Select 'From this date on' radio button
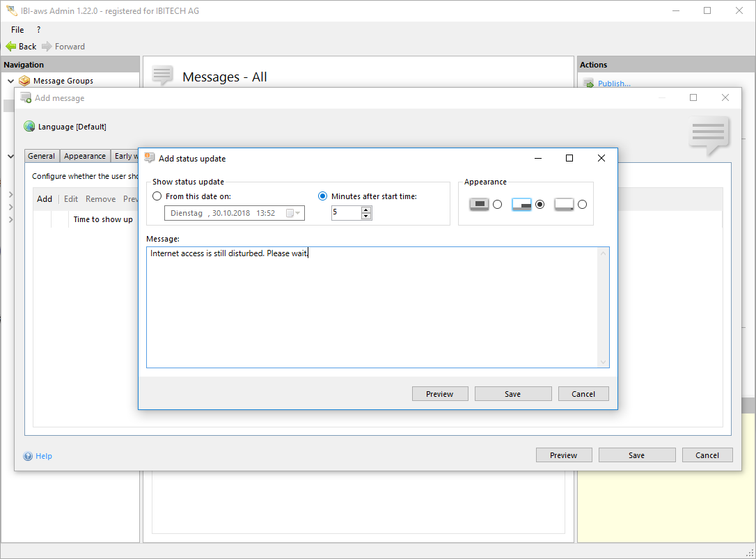 (x=157, y=196)
